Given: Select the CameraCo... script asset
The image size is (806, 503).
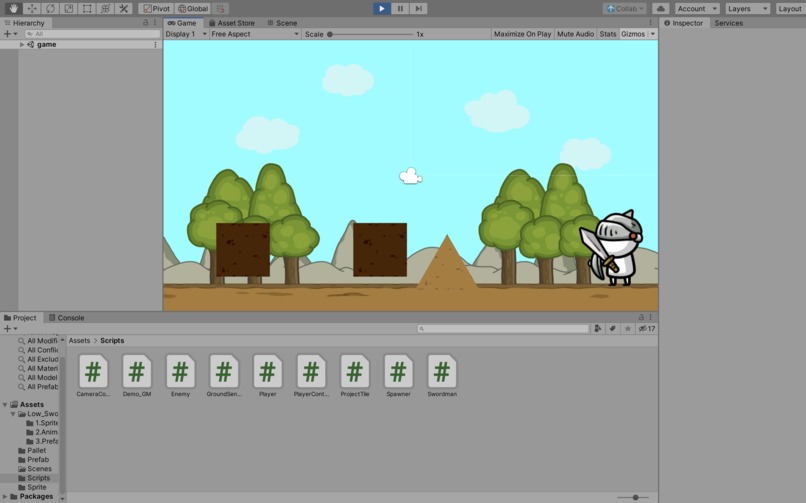Looking at the screenshot, I should point(93,376).
